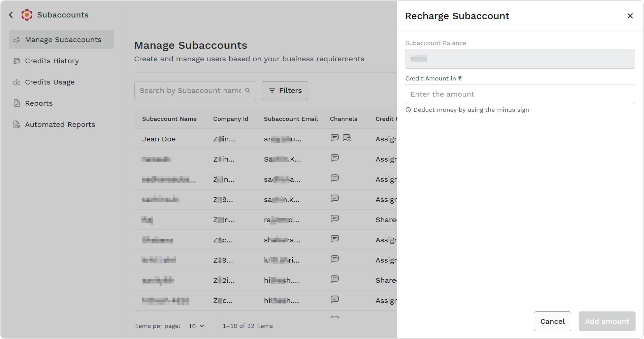This screenshot has height=339, width=644.
Task: Click the Manage Subaccounts sidebar icon
Action: click(x=17, y=40)
